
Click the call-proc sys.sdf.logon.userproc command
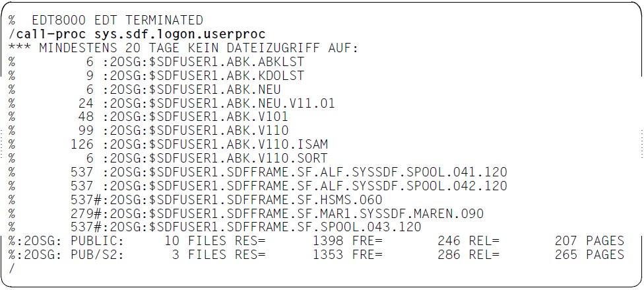[137, 34]
